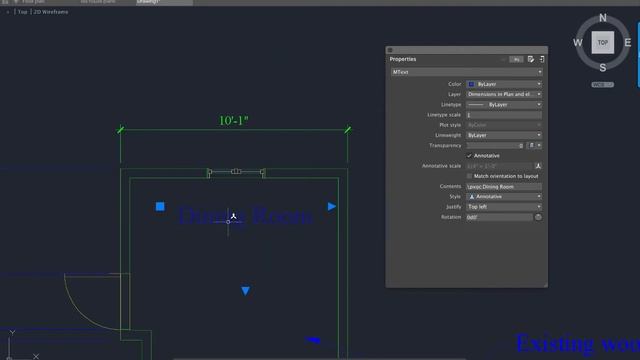Click the 2D Wireframe visual style label
The height and width of the screenshot is (360, 640).
pos(51,12)
